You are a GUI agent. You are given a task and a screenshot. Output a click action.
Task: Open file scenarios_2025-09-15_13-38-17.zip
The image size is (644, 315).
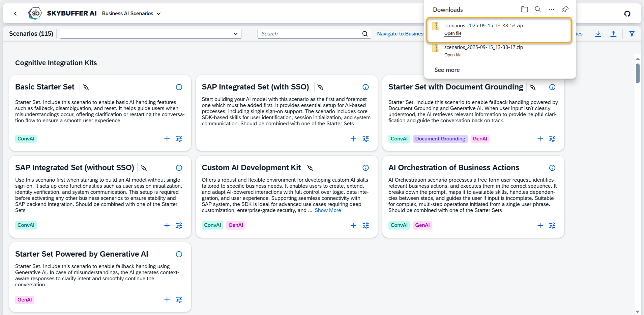point(453,55)
